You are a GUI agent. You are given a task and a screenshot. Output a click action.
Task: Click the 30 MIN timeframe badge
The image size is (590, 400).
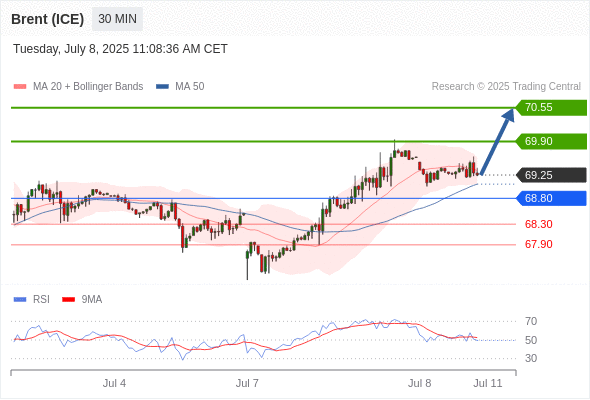click(117, 19)
